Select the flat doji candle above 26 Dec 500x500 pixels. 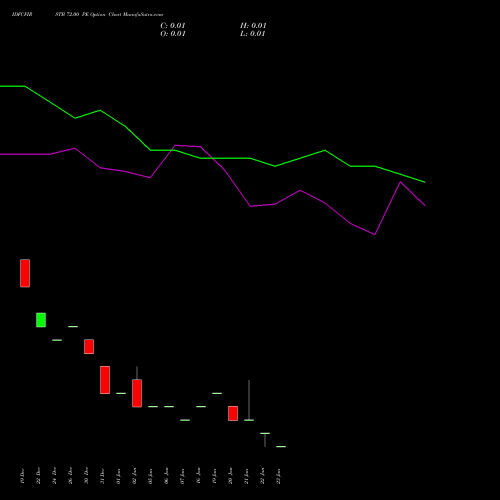tap(73, 327)
